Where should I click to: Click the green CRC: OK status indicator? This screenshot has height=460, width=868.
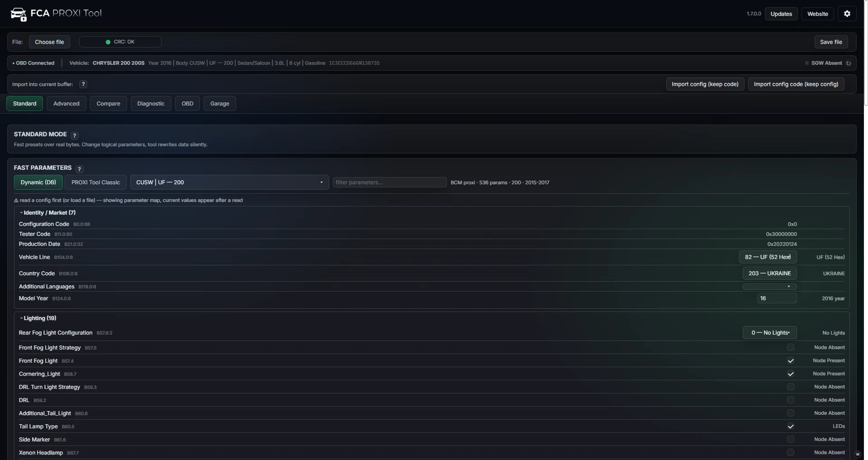click(120, 42)
